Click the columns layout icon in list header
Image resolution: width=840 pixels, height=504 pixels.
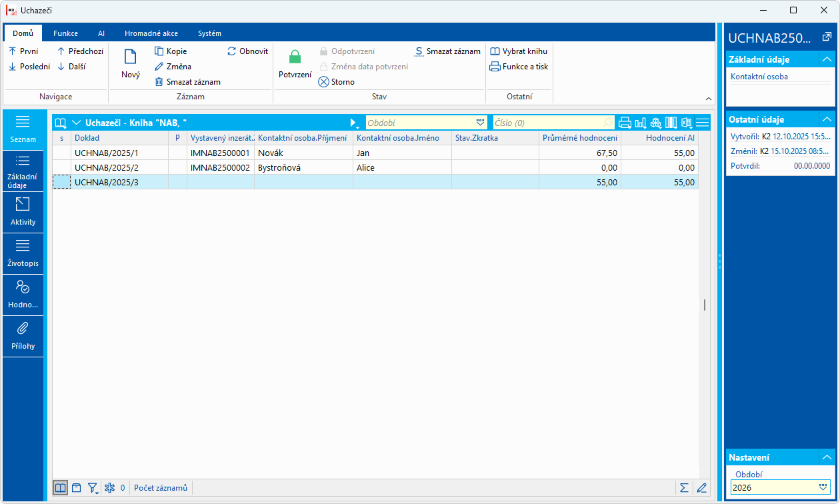(671, 123)
